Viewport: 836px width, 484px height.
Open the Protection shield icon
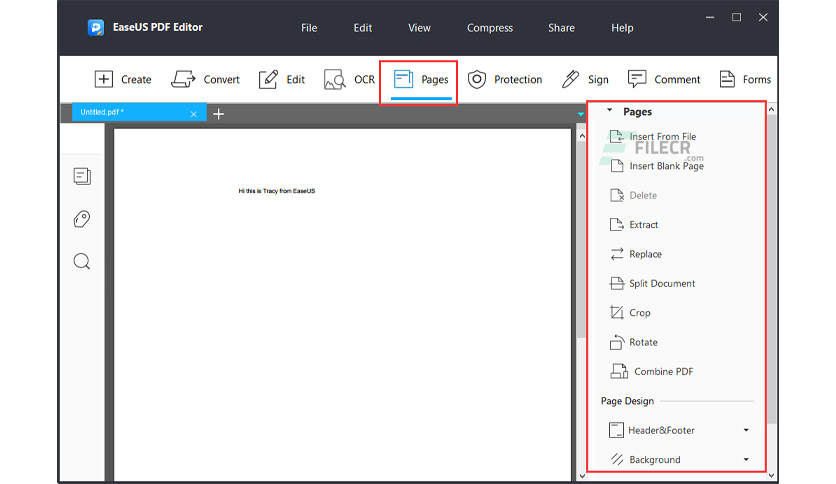click(x=477, y=79)
